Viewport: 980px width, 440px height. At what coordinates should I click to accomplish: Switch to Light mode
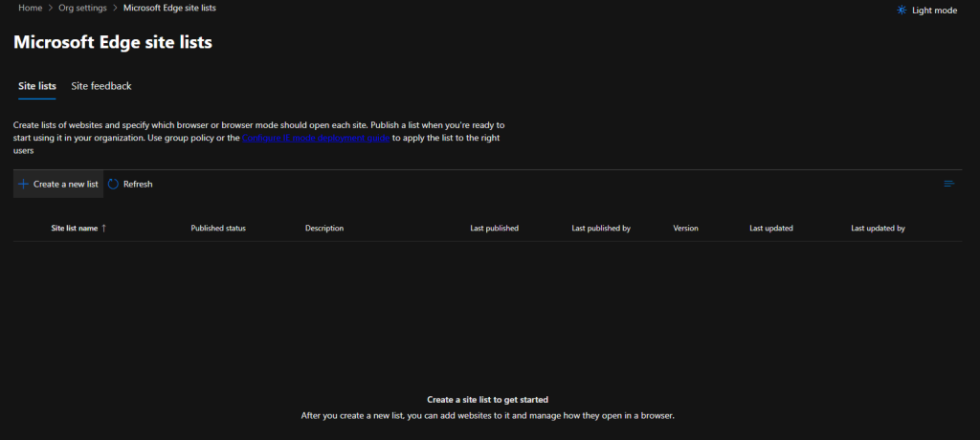[926, 10]
